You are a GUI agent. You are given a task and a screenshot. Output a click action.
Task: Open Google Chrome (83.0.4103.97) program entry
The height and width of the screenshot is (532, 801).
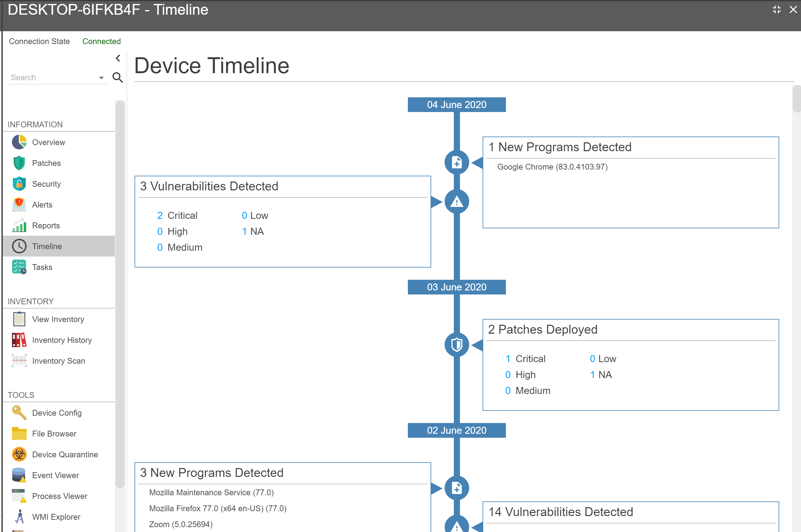coord(552,167)
